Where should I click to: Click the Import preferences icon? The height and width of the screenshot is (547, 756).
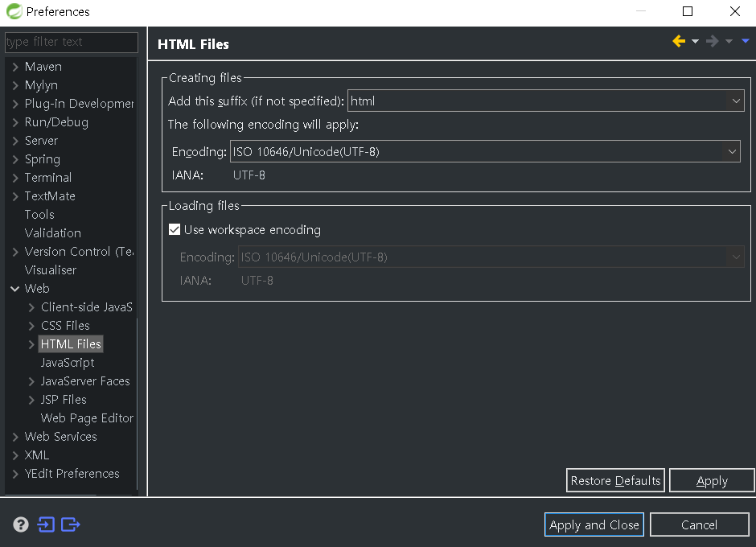46,524
